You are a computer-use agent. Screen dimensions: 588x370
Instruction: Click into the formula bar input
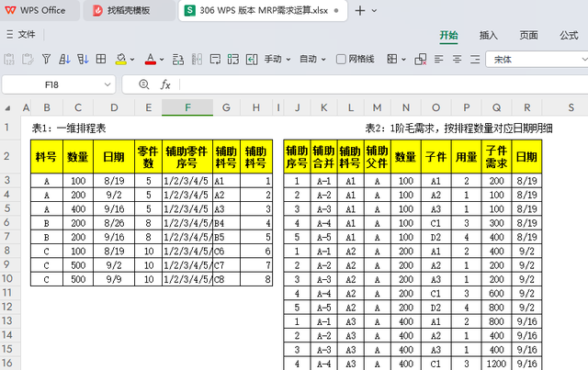coord(384,85)
